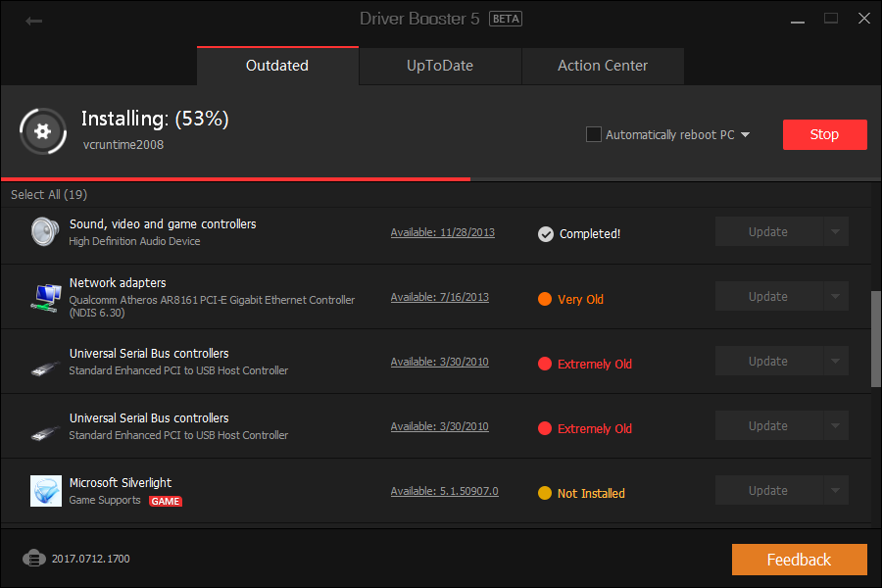Screen dimensions: 882x588
Task: Click the back arrow icon
Action: [x=34, y=20]
